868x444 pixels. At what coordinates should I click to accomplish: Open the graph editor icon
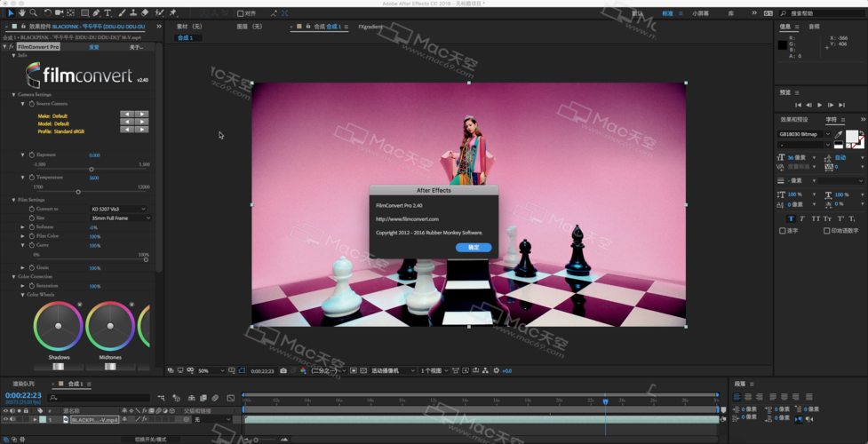pos(231,398)
